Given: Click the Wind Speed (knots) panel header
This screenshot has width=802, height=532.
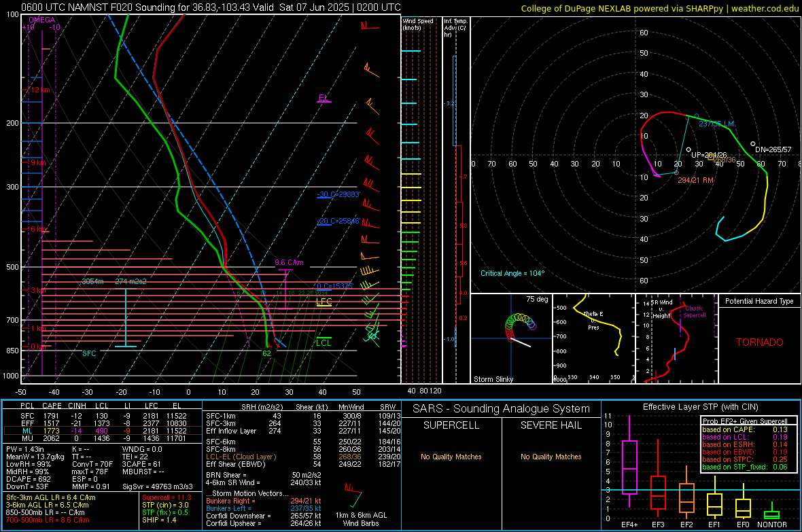Looking at the screenshot, I should point(418,24).
